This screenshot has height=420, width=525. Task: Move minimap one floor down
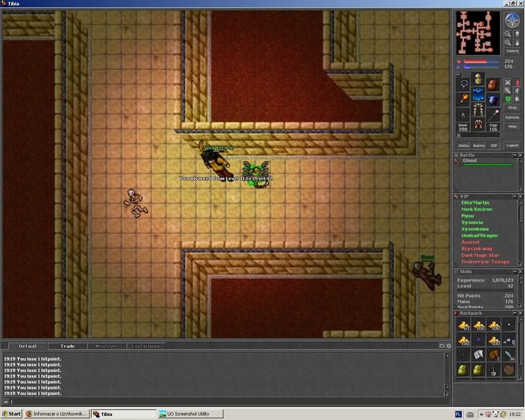(x=516, y=43)
